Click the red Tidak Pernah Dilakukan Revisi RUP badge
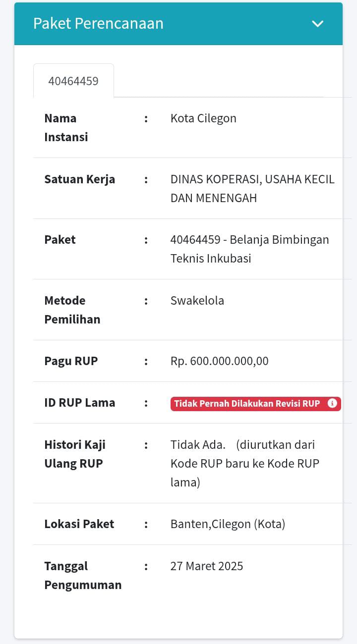357x644 pixels. pos(247,403)
